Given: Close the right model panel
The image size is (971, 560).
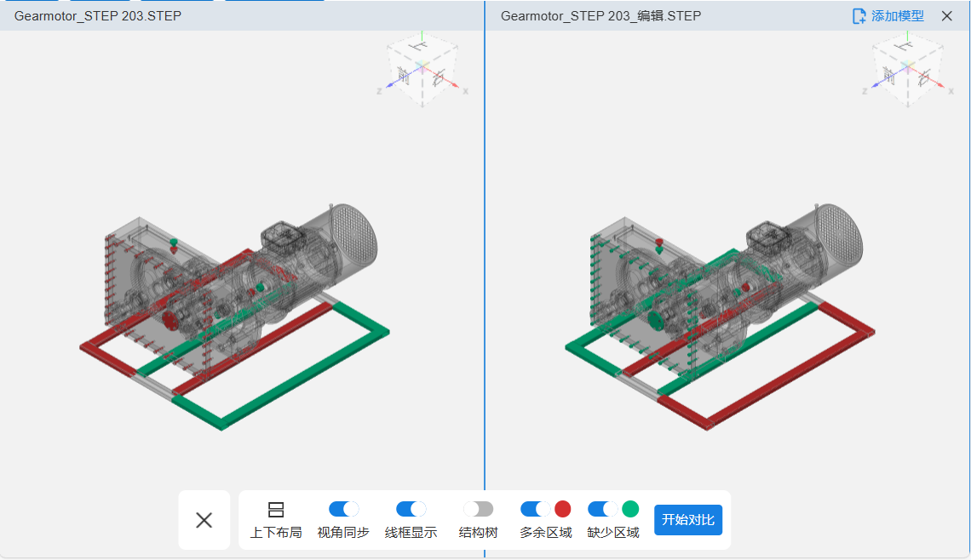Looking at the screenshot, I should coord(946,16).
